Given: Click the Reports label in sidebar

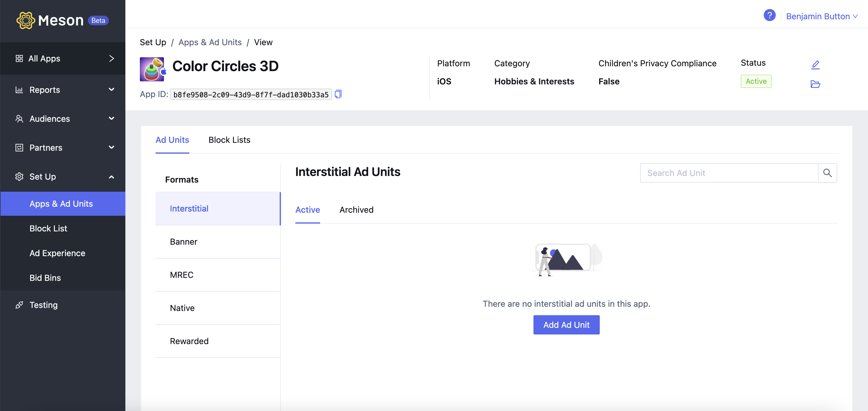Looking at the screenshot, I should [45, 89].
